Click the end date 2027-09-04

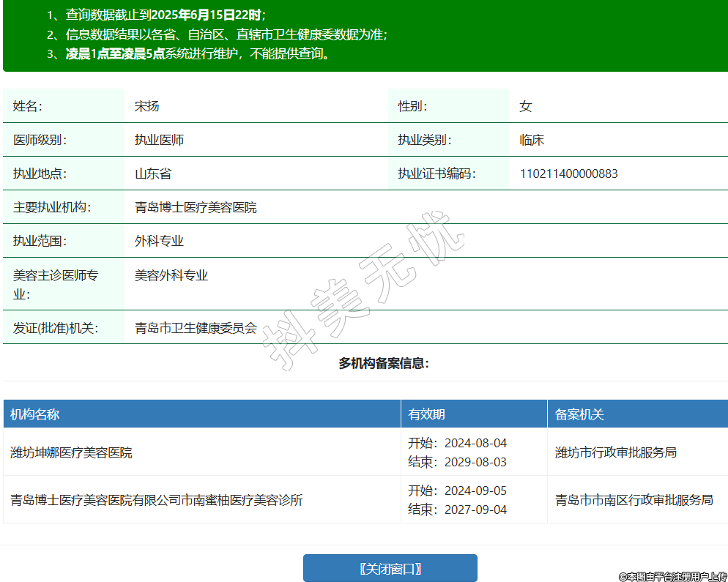point(475,510)
